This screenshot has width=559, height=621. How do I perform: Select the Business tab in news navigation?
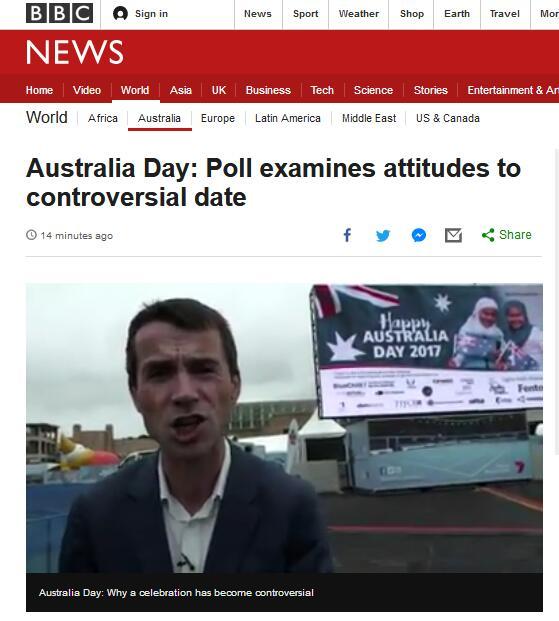click(268, 90)
